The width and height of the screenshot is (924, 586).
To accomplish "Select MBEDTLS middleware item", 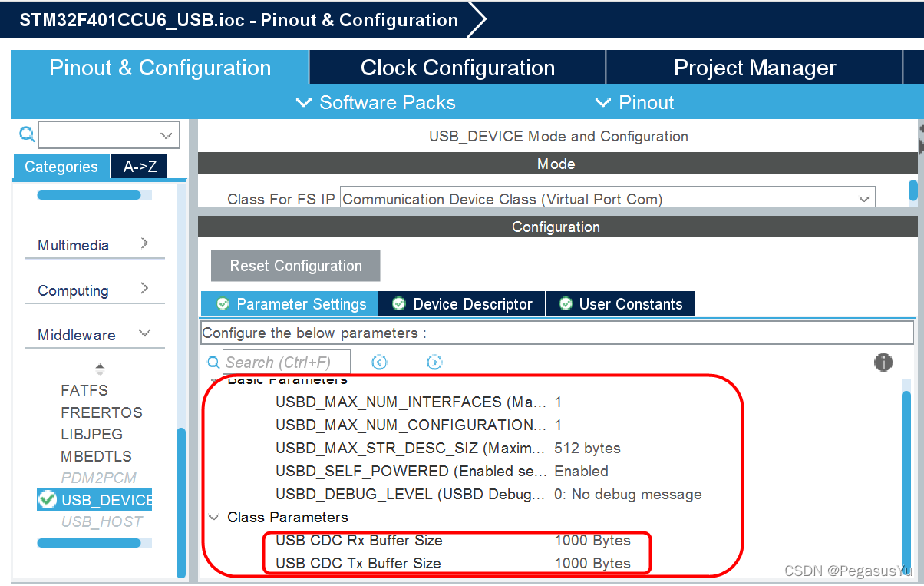I will [x=96, y=455].
